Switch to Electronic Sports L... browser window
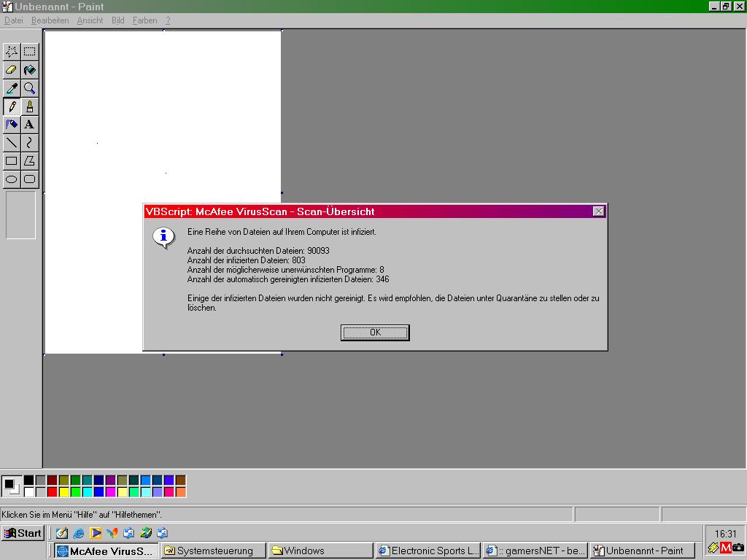The height and width of the screenshot is (560, 747). (427, 551)
